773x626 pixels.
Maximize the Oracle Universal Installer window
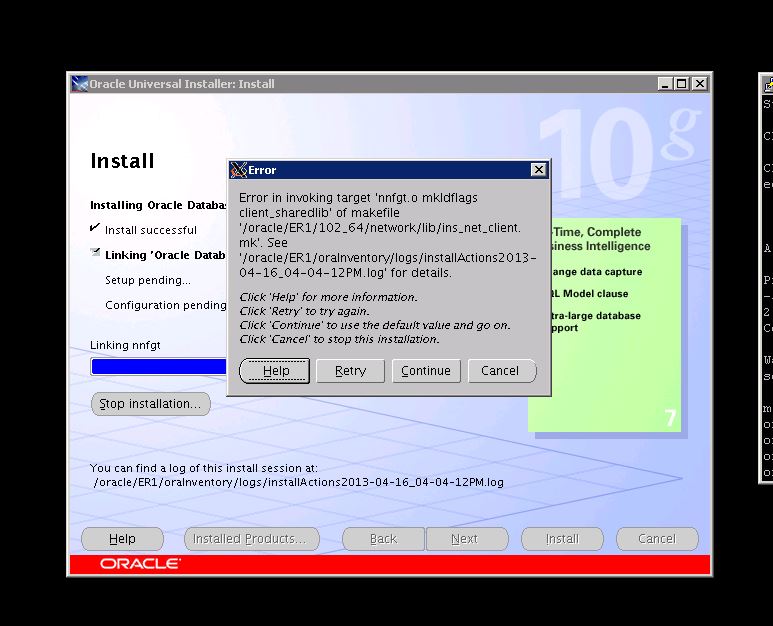tap(682, 84)
